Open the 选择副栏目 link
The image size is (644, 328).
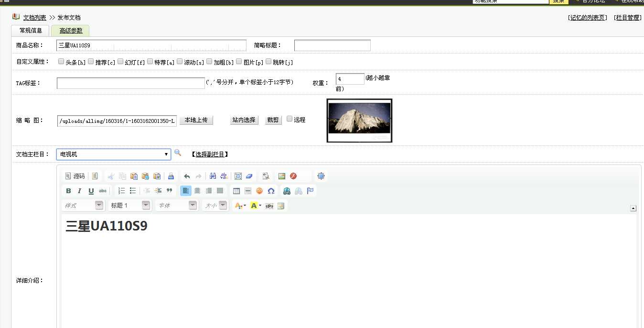click(210, 154)
